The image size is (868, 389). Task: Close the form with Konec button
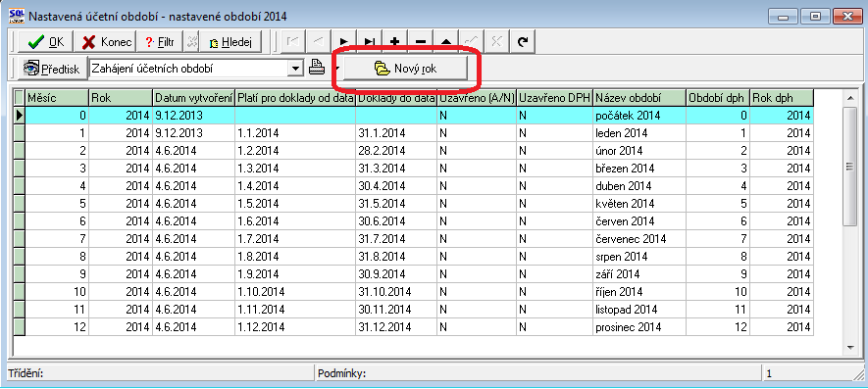106,42
